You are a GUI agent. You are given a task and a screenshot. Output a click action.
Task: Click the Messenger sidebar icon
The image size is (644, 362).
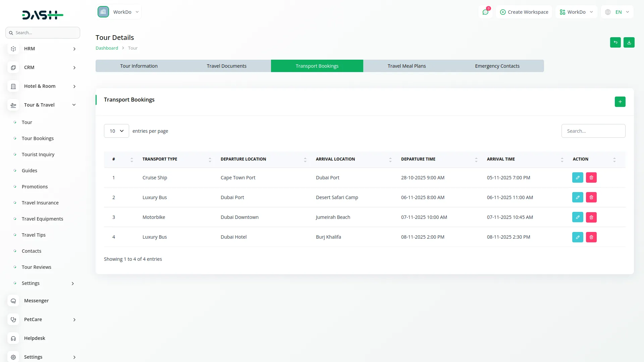pyautogui.click(x=13, y=301)
